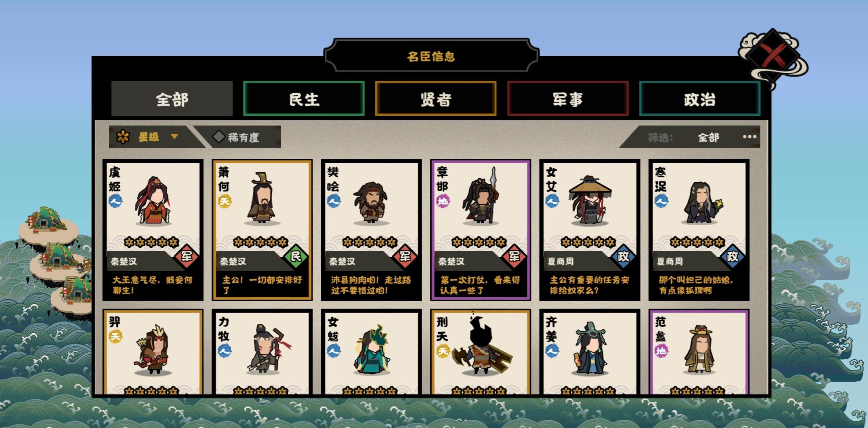Click the gold 天 icon on 羿
The image size is (868, 428).
tap(115, 336)
